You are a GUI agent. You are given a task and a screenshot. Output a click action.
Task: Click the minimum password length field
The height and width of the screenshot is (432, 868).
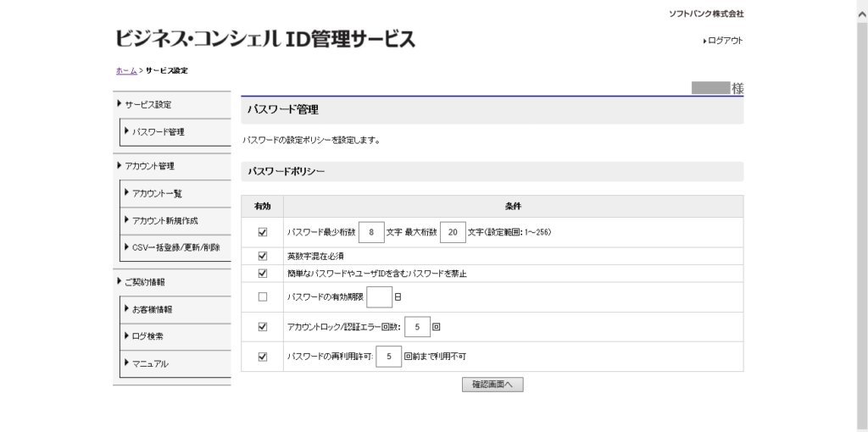[x=371, y=232]
